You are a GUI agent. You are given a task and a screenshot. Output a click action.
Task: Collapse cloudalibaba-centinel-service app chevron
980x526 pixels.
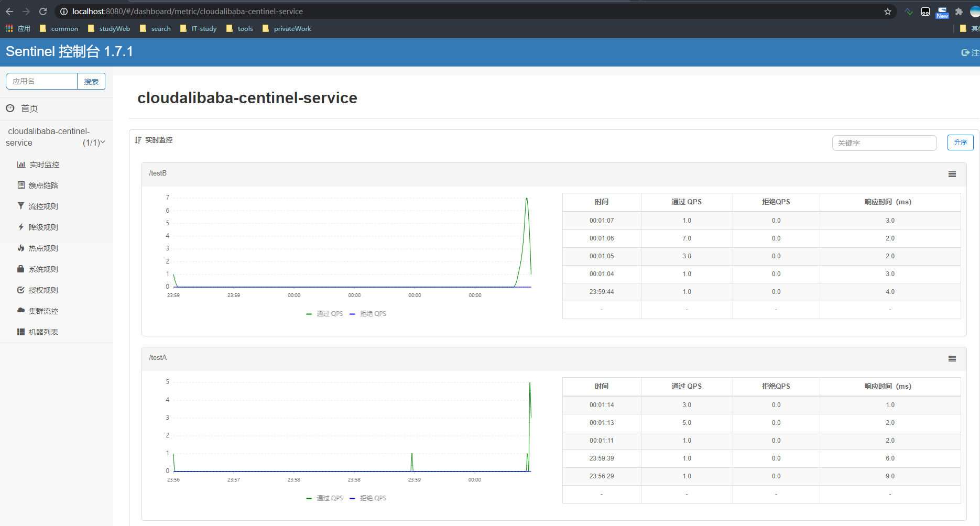[103, 142]
